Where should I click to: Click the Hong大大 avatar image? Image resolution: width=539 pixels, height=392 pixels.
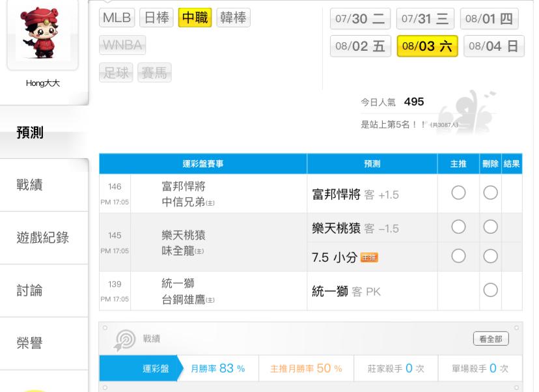pos(42,33)
